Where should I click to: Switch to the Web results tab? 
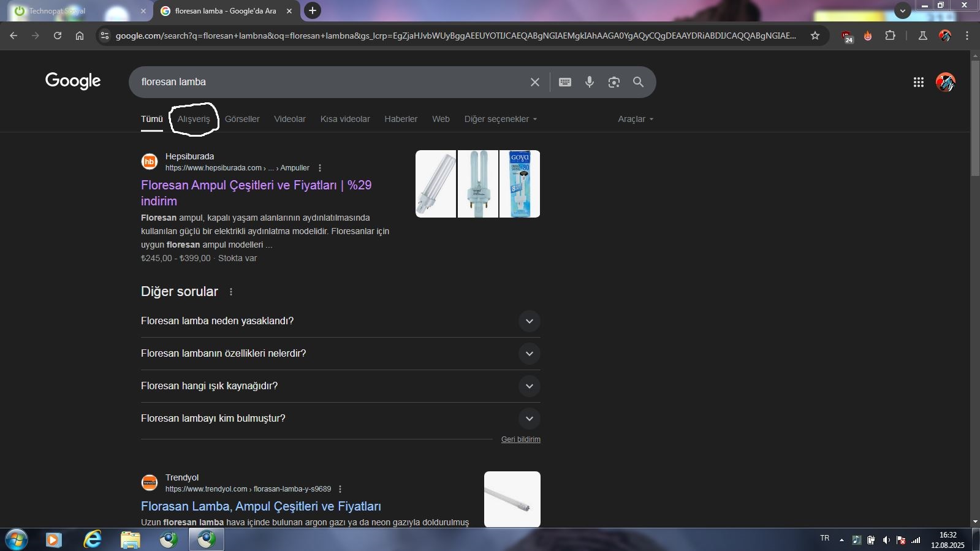[x=441, y=119]
